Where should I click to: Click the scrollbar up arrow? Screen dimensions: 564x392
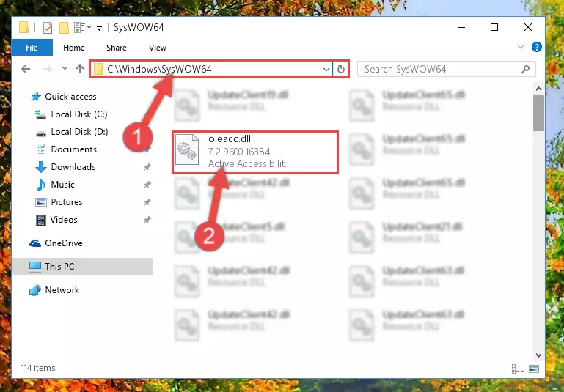pos(538,89)
